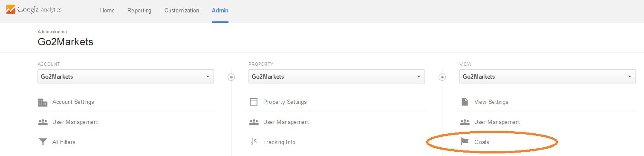
Task: Click the view User Management people icon
Action: [465, 122]
